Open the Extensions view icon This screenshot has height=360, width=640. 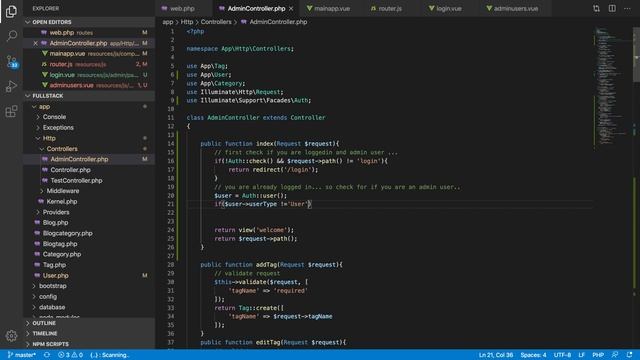point(11,111)
